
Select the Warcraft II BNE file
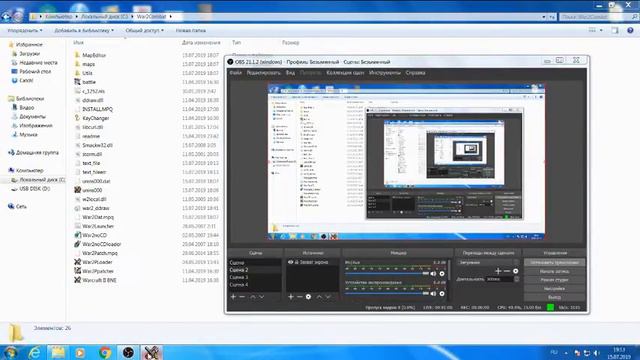click(x=99, y=280)
